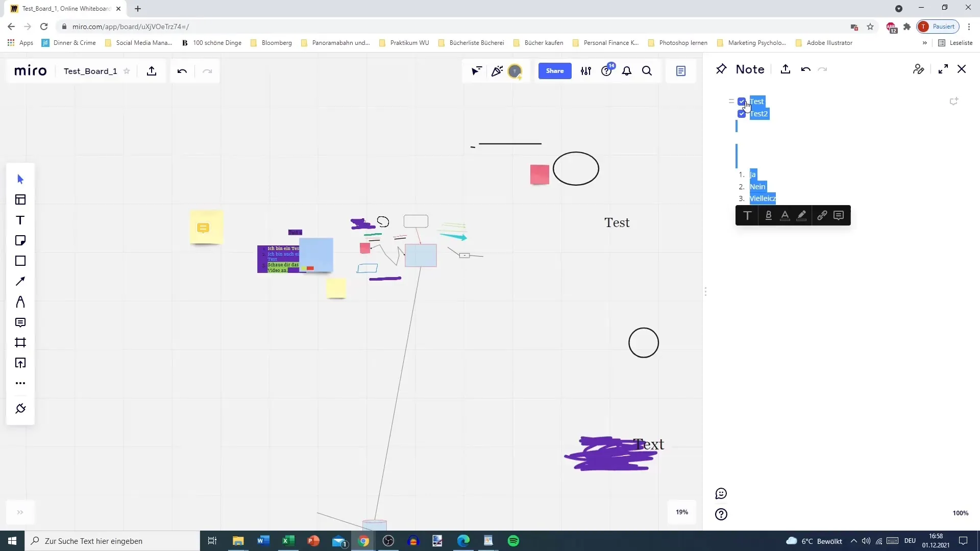This screenshot has height=551, width=980.
Task: Undo in the Note panel
Action: point(806,69)
